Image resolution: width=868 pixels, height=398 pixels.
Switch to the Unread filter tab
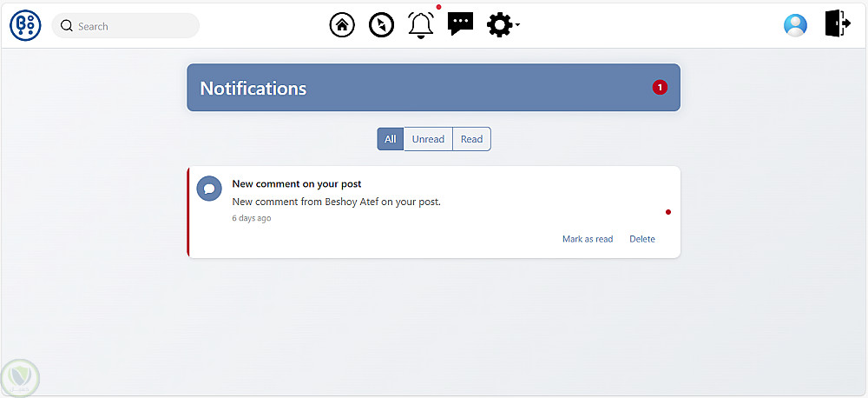coord(428,139)
